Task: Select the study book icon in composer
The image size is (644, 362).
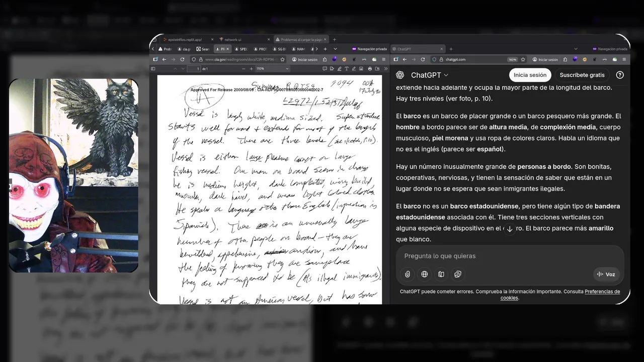Action: pos(441,274)
